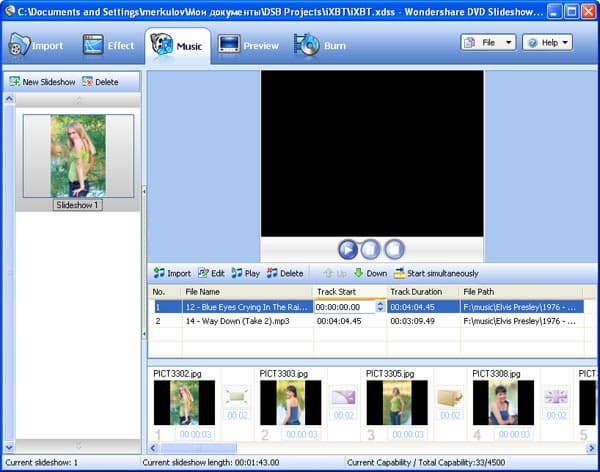Viewport: 600px width, 472px height.
Task: Click slide 4 duration 00:00:03
Action: coord(514,434)
